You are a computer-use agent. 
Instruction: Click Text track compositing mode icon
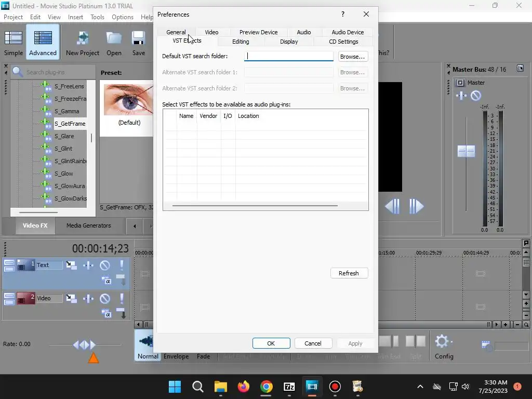106,280
